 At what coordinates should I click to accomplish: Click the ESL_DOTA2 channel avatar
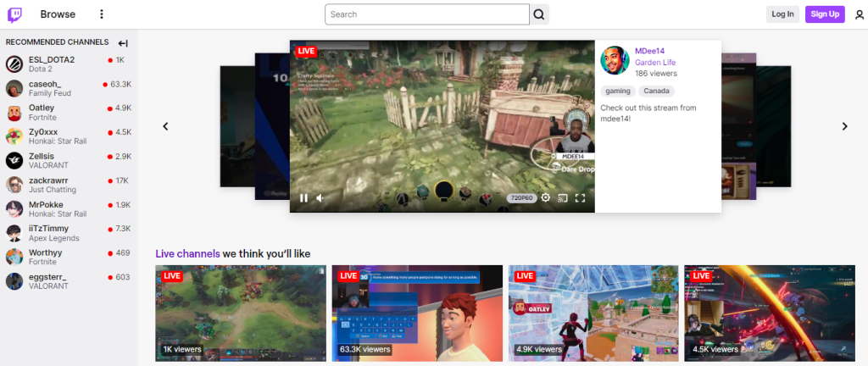(x=14, y=64)
